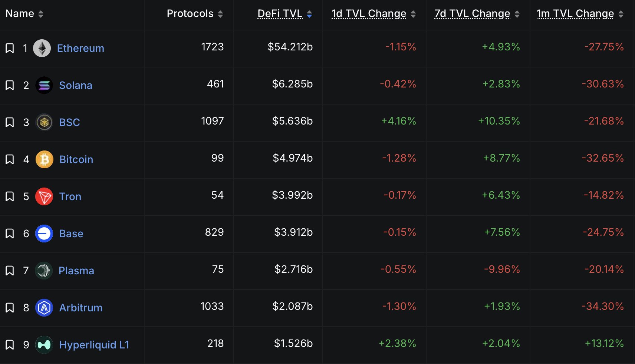Click the 7d TVL Change header
The image size is (635, 364).
click(472, 14)
